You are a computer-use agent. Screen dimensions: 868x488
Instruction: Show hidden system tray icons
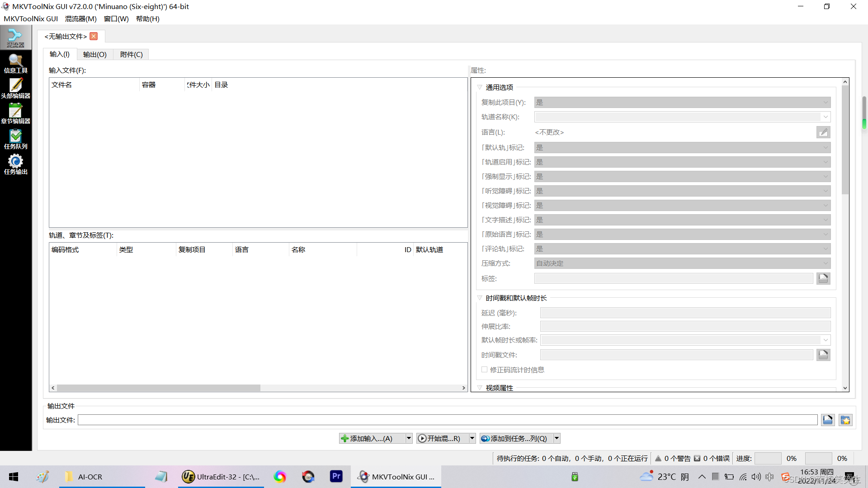coord(702,477)
